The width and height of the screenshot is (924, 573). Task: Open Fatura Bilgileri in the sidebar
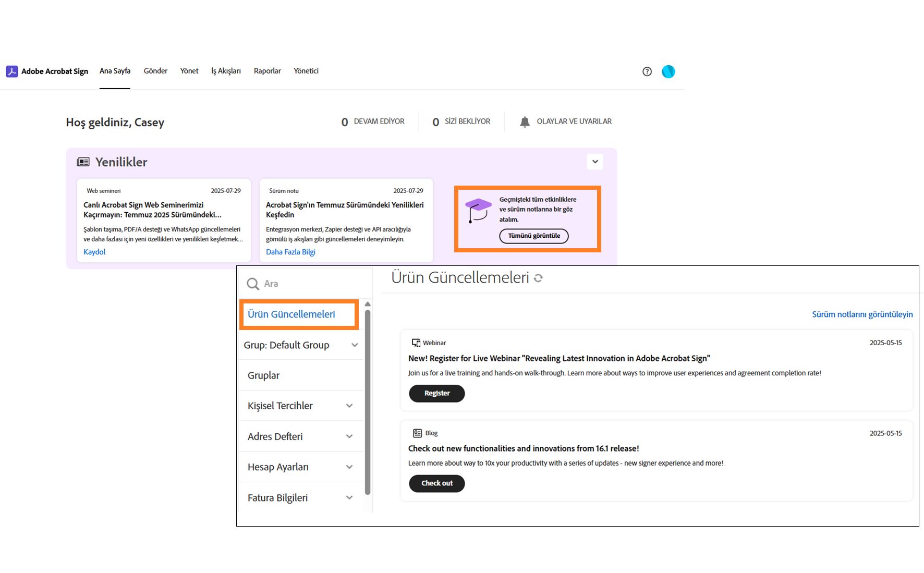pos(277,498)
